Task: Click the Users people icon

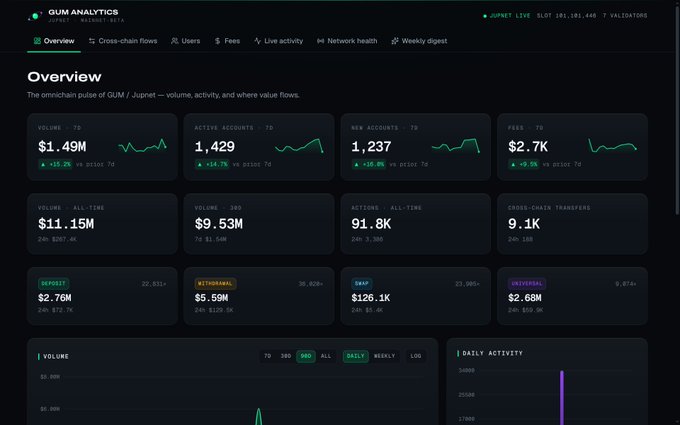Action: click(x=174, y=41)
